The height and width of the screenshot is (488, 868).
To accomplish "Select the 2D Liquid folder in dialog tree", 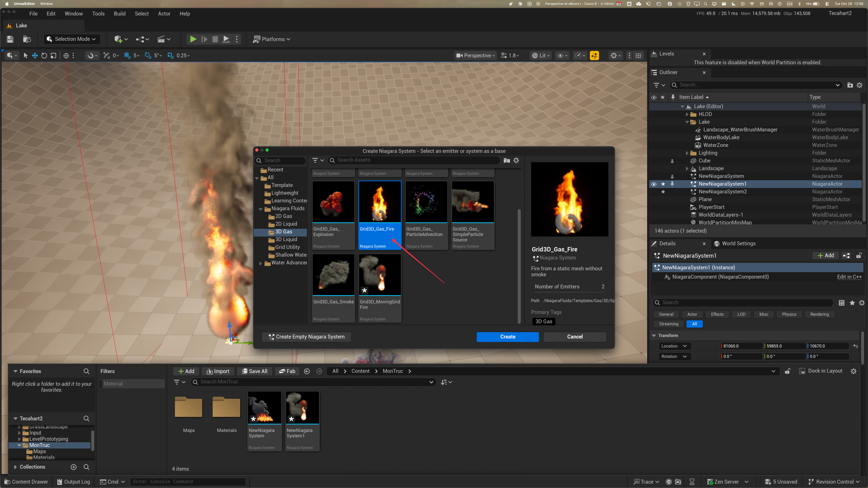I will 286,224.
